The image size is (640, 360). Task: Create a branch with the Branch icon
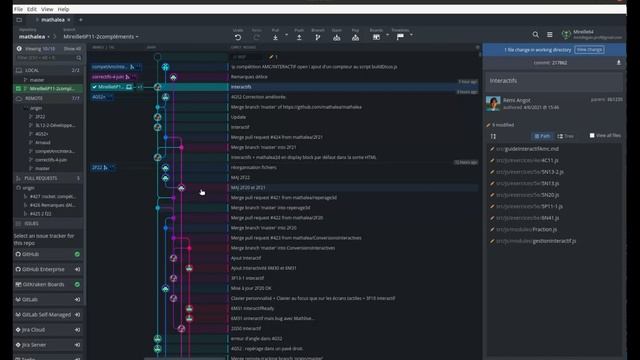coord(318,37)
